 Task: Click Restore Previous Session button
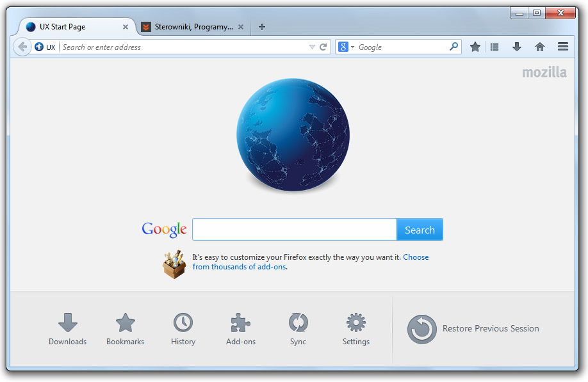(x=473, y=329)
